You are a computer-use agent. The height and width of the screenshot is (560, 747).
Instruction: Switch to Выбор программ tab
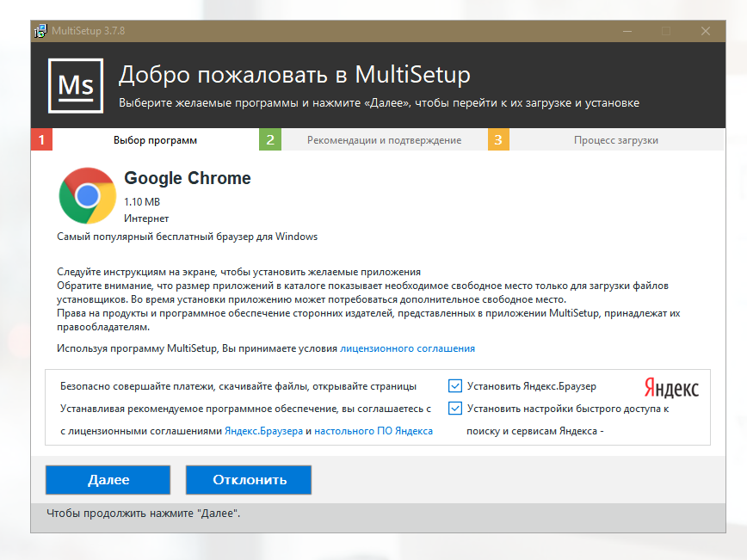pos(155,140)
